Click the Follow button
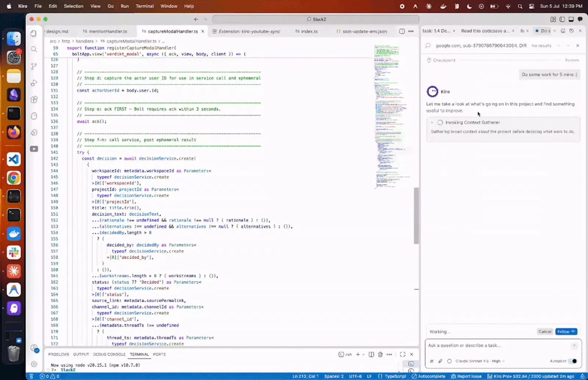 point(566,331)
